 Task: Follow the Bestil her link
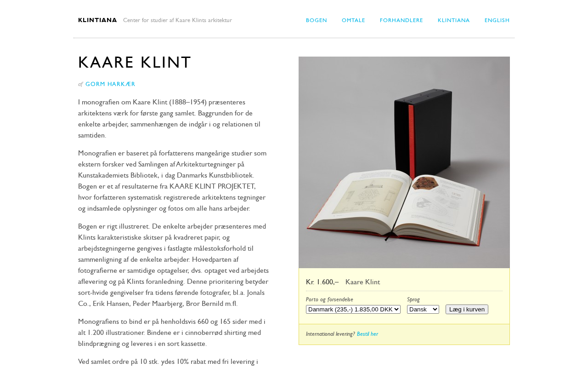367,334
